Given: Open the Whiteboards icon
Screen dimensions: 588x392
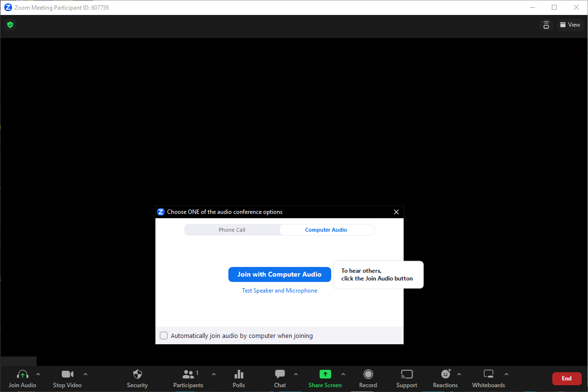Looking at the screenshot, I should coord(489,374).
